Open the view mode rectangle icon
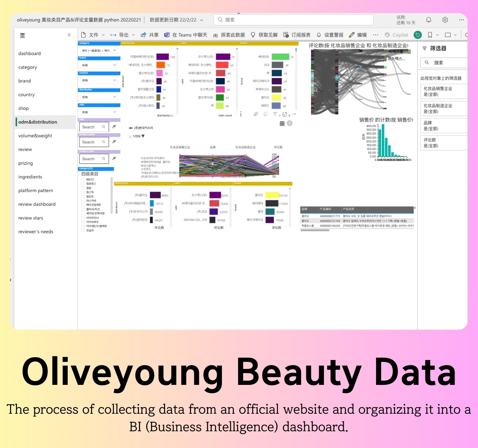The width and height of the screenshot is (478, 448). pyautogui.click(x=448, y=35)
